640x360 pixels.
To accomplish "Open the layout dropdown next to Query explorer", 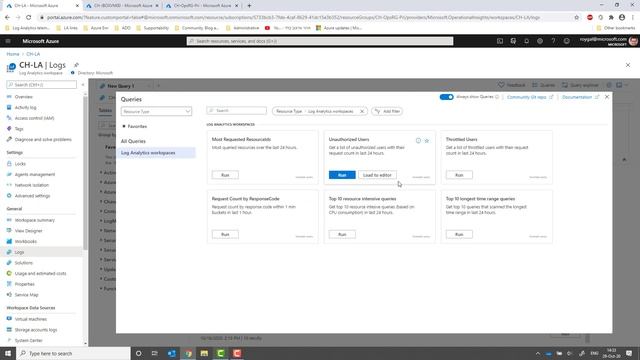I will tap(622, 85).
